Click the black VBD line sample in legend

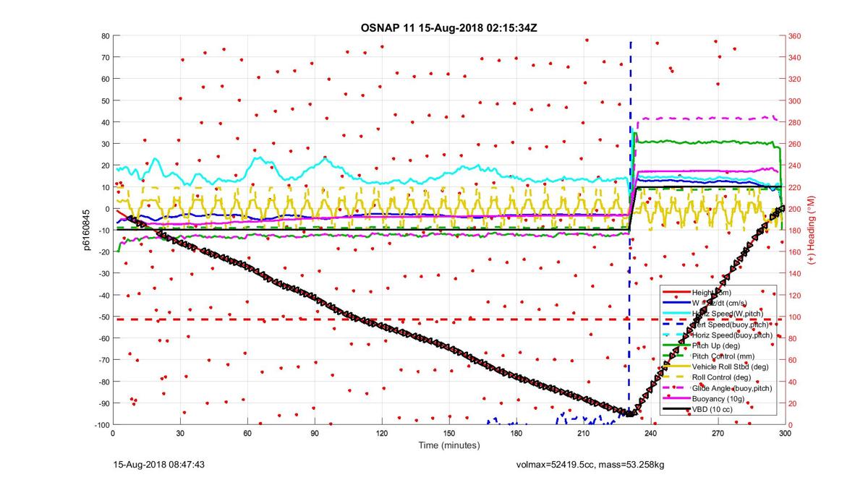click(676, 410)
